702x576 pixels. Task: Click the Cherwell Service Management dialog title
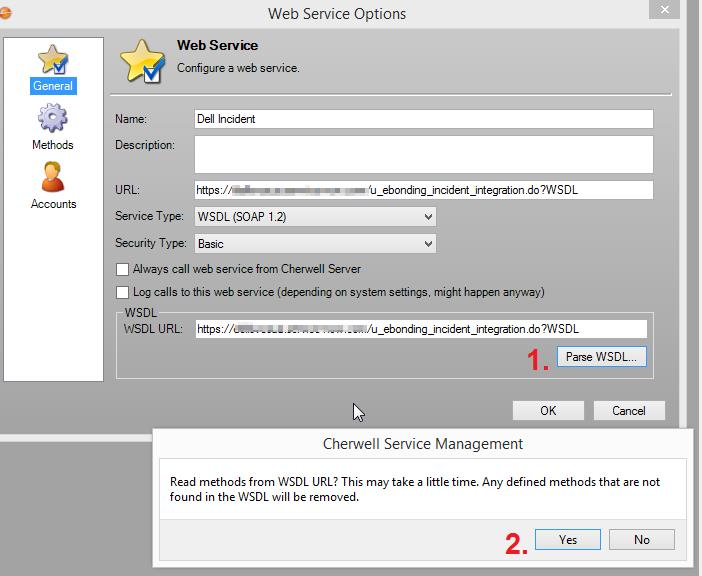point(422,443)
